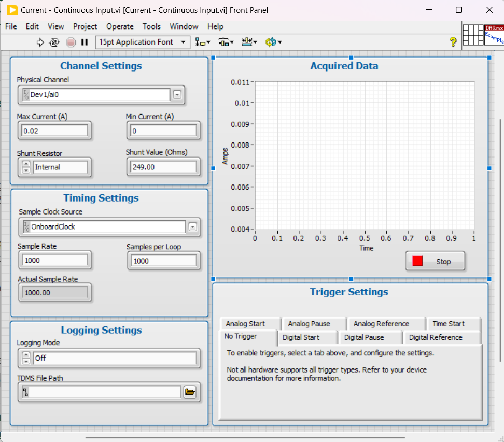The image size is (504, 442).
Task: Switch to the Digital Start tab
Action: [307, 338]
